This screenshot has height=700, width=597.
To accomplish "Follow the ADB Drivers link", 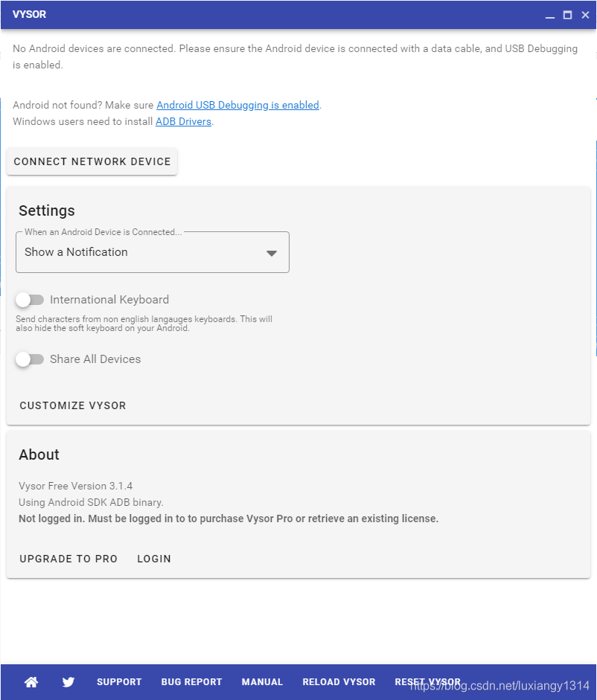I will pyautogui.click(x=183, y=121).
